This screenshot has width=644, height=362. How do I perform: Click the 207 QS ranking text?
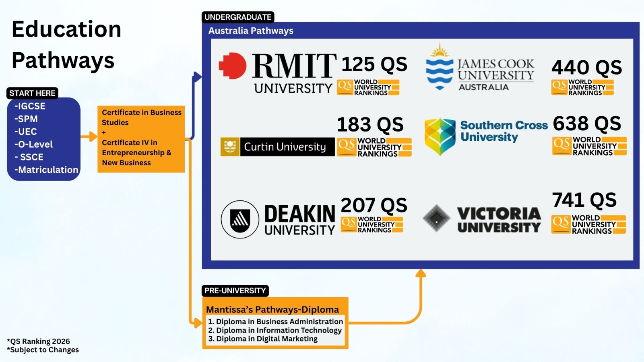pyautogui.click(x=374, y=205)
